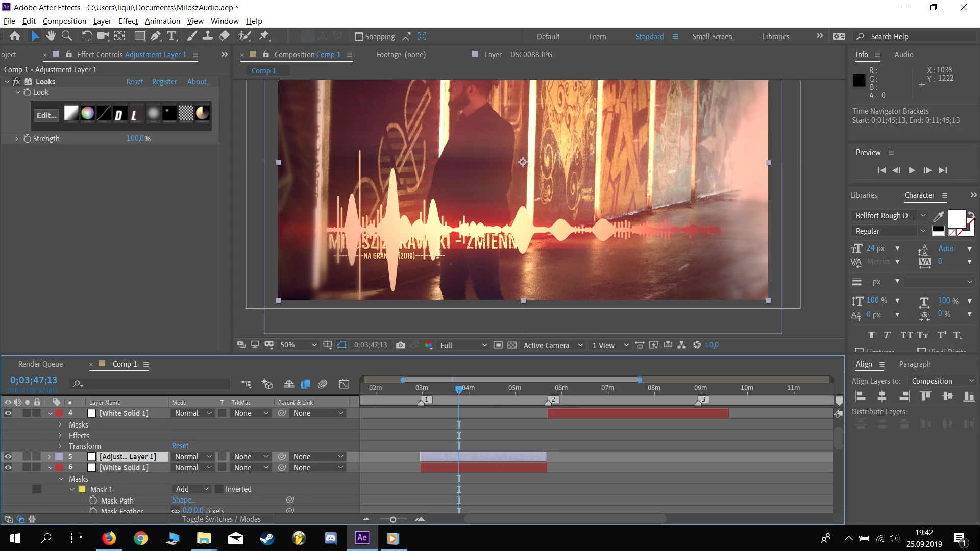
Task: Click the timeline zoom slider handle
Action: (393, 519)
